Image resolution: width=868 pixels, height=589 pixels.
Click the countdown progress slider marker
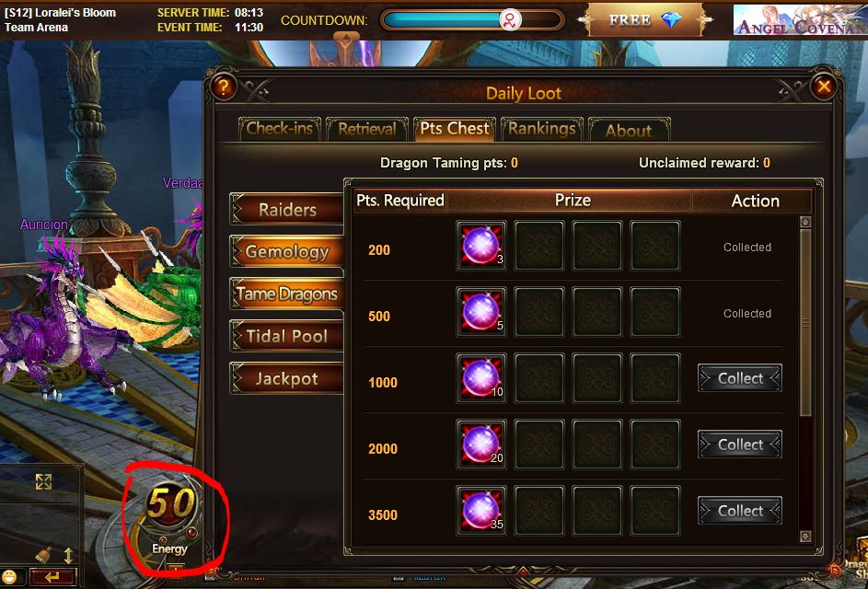(510, 20)
